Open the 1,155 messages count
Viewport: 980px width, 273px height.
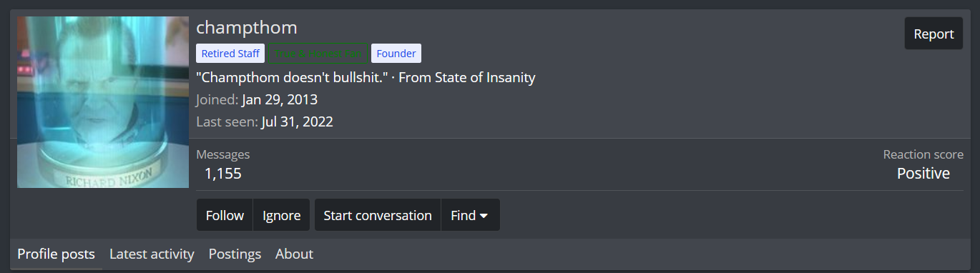(222, 173)
